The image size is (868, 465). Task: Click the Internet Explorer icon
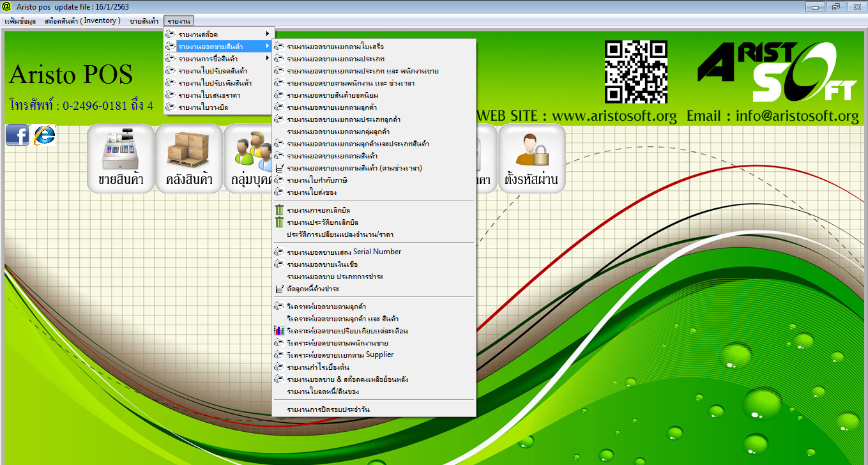pyautogui.click(x=44, y=135)
